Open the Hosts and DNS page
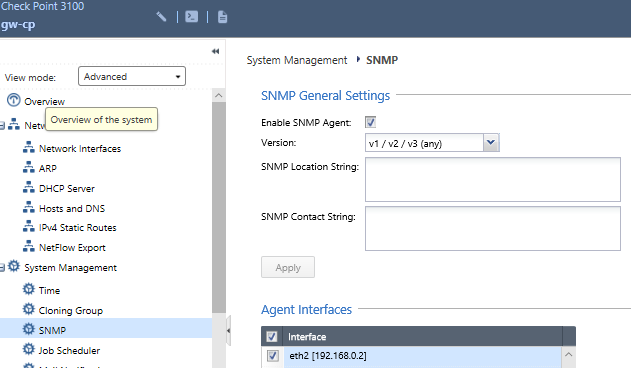 [x=72, y=209]
